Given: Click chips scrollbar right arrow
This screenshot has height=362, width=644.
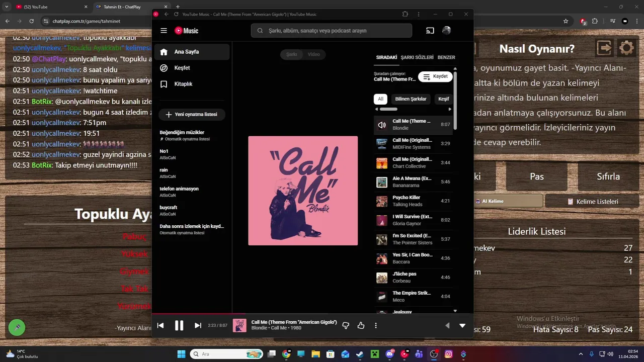Looking at the screenshot, I should coord(450,109).
